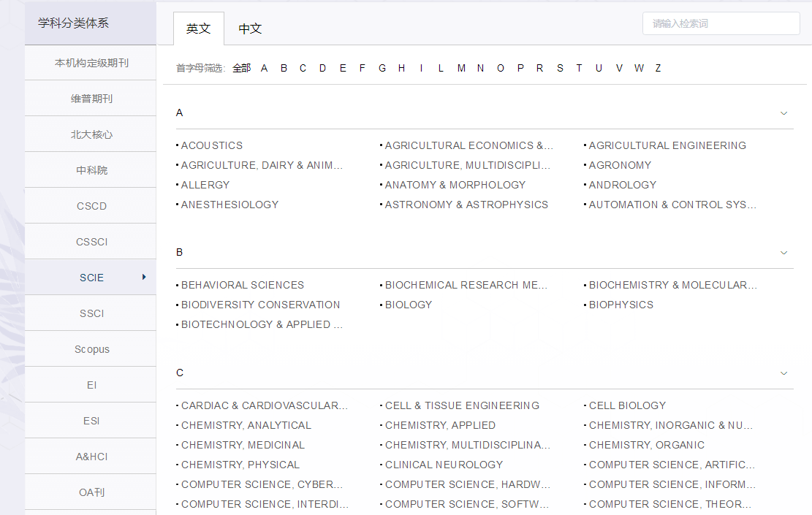Collapse section B using its chevron
This screenshot has width=812, height=515.
click(x=783, y=253)
